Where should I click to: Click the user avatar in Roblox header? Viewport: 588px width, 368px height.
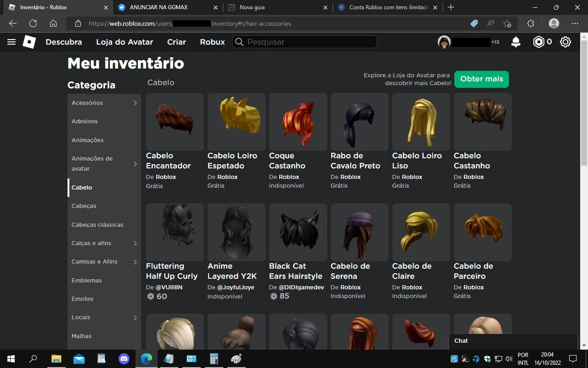(444, 42)
